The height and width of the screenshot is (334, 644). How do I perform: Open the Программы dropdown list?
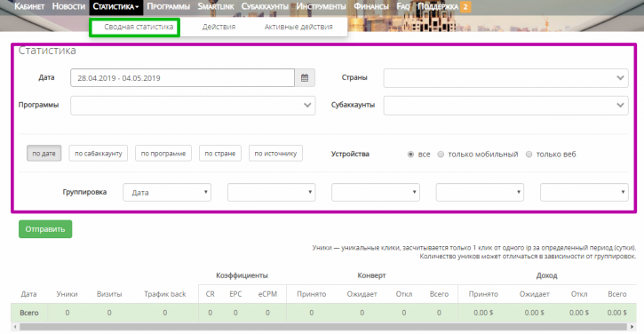coord(193,105)
